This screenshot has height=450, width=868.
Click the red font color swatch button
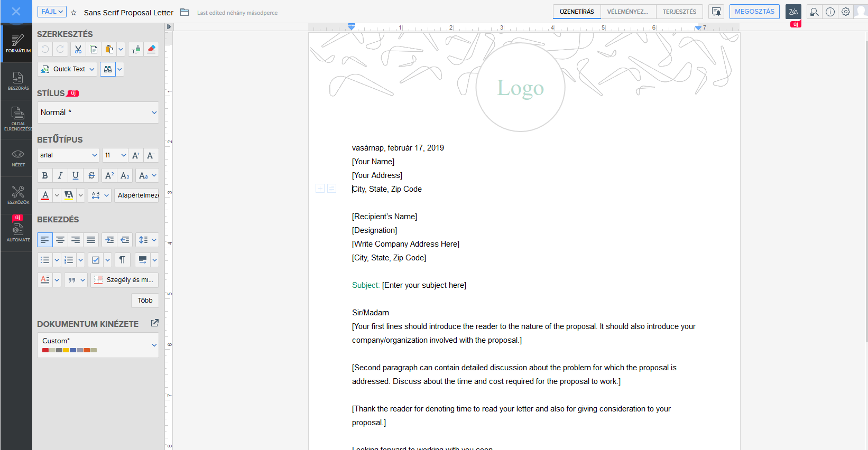[x=45, y=195]
